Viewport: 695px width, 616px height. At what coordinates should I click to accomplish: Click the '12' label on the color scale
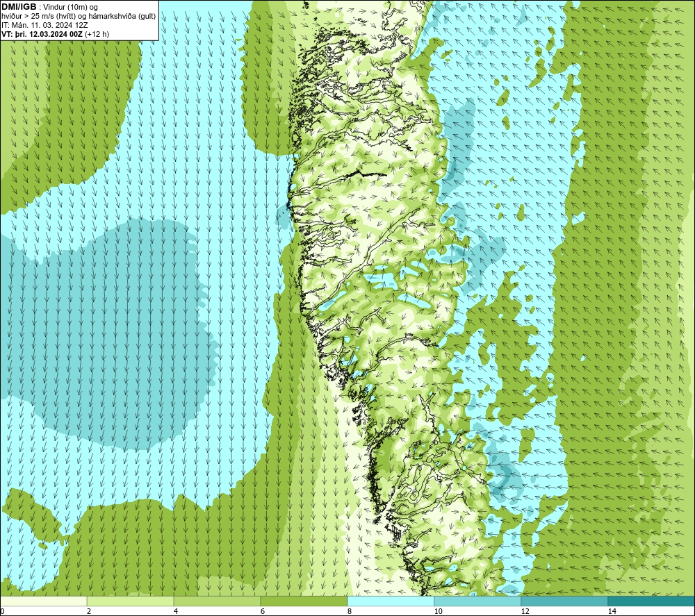click(x=525, y=612)
